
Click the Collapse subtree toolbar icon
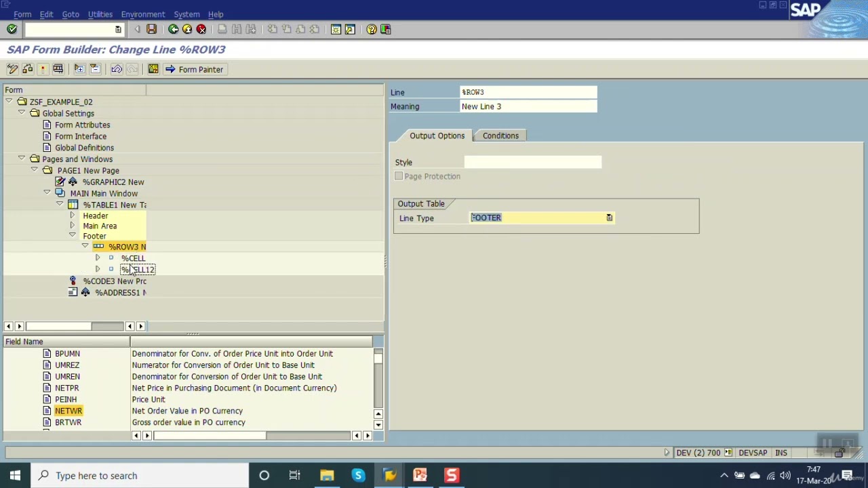pos(95,69)
